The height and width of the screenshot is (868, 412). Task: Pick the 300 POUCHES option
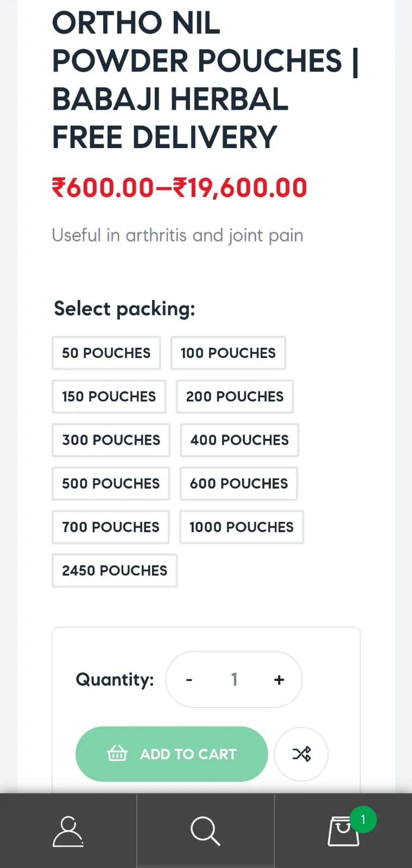point(111,440)
